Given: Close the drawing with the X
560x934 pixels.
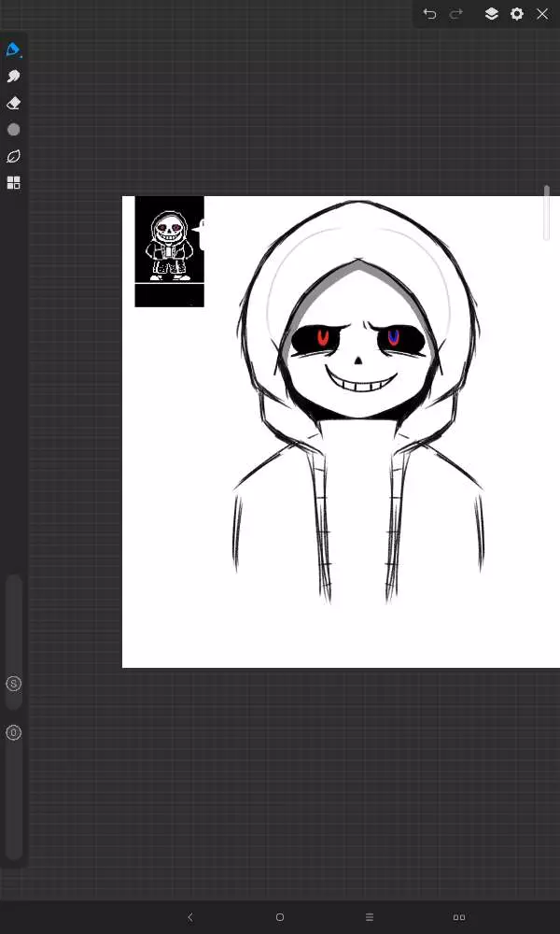Looking at the screenshot, I should [x=542, y=14].
